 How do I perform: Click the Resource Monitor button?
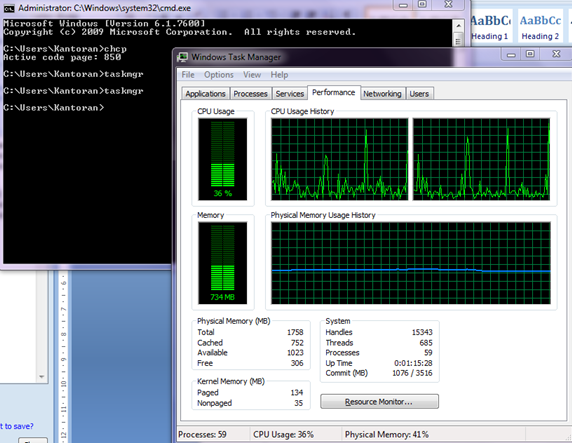[379, 401]
